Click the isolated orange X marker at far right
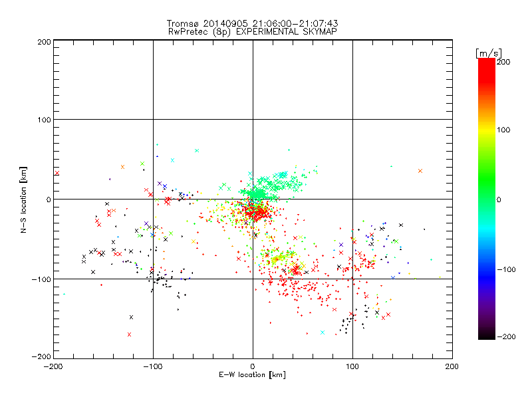The height and width of the screenshot is (399, 532). point(420,171)
